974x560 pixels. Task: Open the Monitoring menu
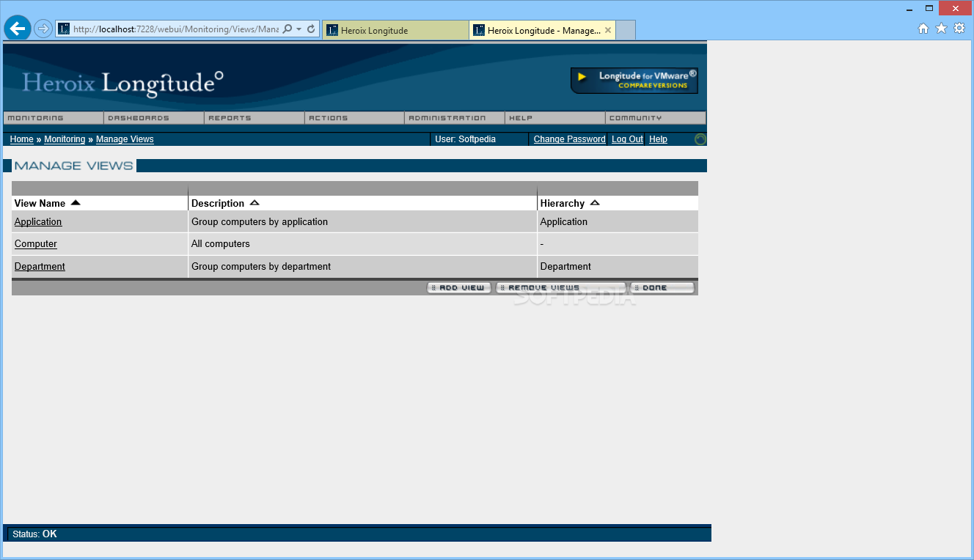pos(54,118)
